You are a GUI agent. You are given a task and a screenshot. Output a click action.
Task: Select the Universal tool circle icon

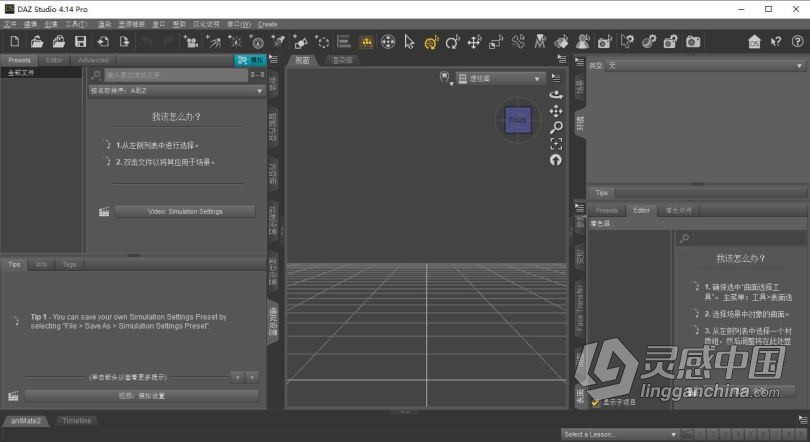coord(388,41)
